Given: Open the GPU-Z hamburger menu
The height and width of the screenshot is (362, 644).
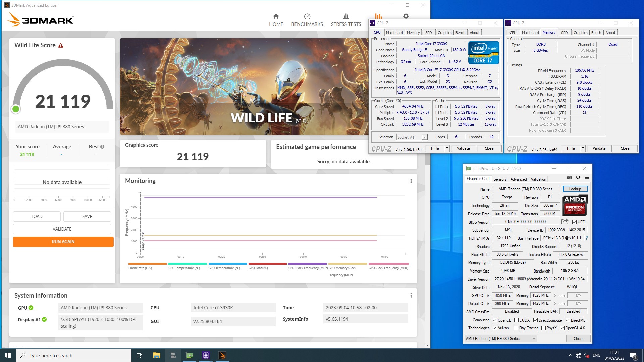Looking at the screenshot, I should pyautogui.click(x=587, y=177).
